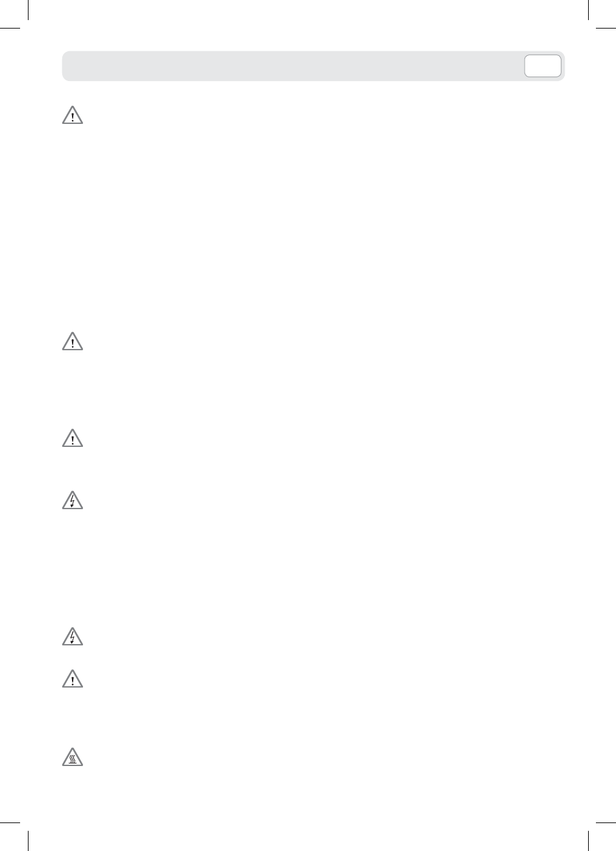Viewport: 616px width, 851px height.
Task: Click the second lightning bolt hazard icon
Action: (73, 638)
